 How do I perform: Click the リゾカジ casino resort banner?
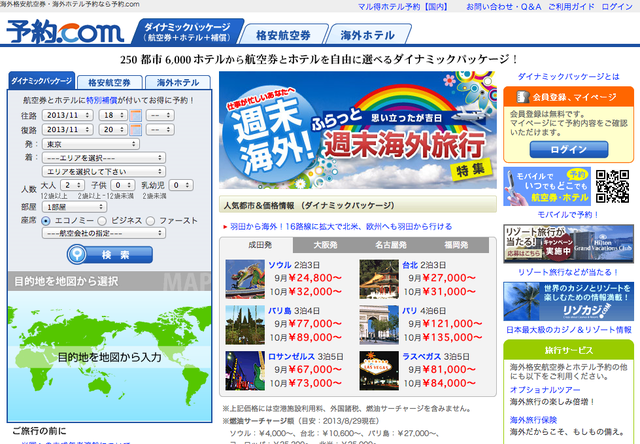tap(568, 301)
